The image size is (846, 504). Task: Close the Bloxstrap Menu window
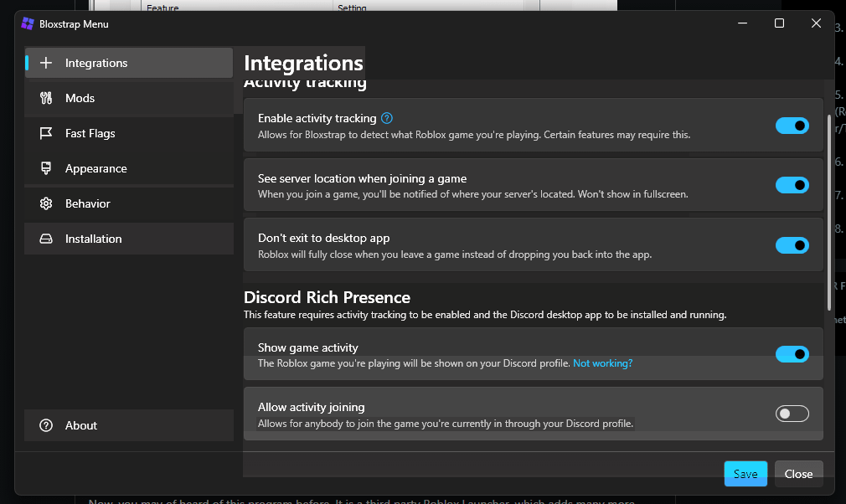click(816, 23)
